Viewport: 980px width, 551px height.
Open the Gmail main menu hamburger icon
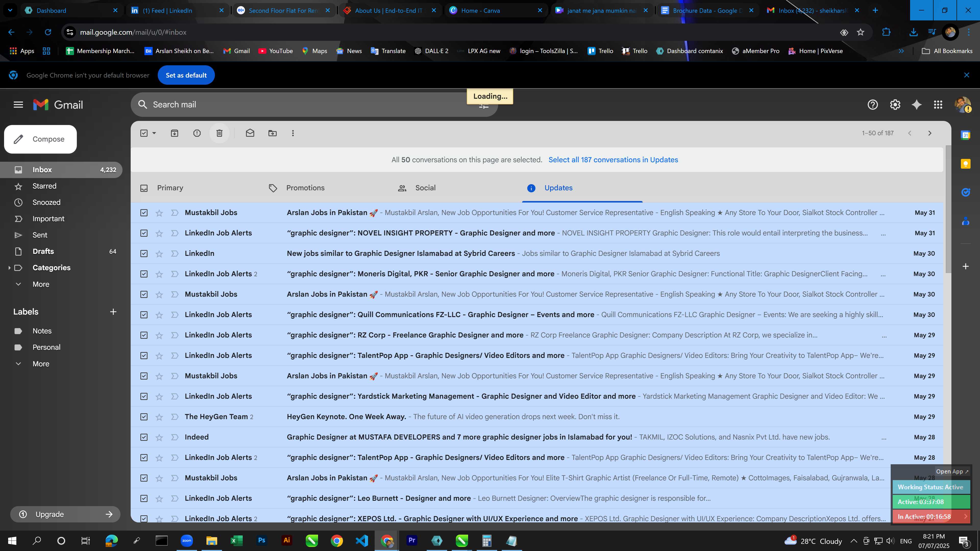[18, 105]
